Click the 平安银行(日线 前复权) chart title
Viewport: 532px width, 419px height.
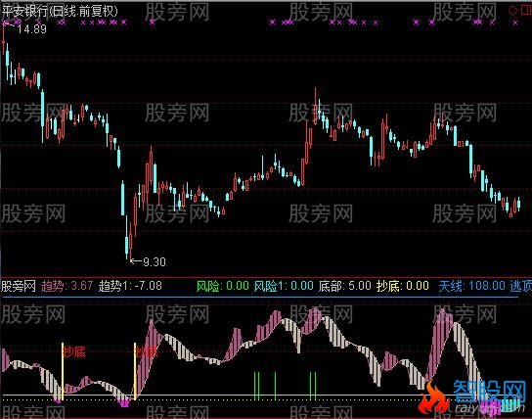click(x=60, y=11)
